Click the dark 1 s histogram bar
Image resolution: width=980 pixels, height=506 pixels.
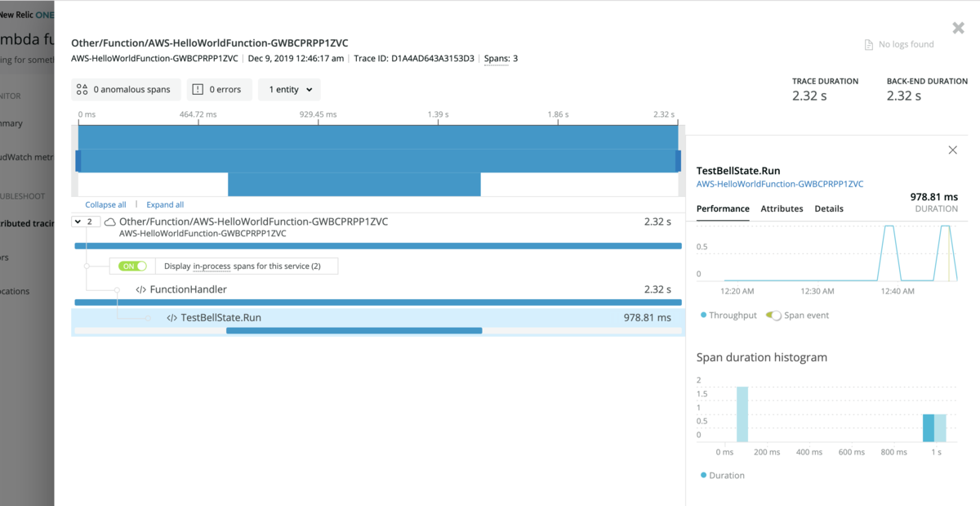929,428
